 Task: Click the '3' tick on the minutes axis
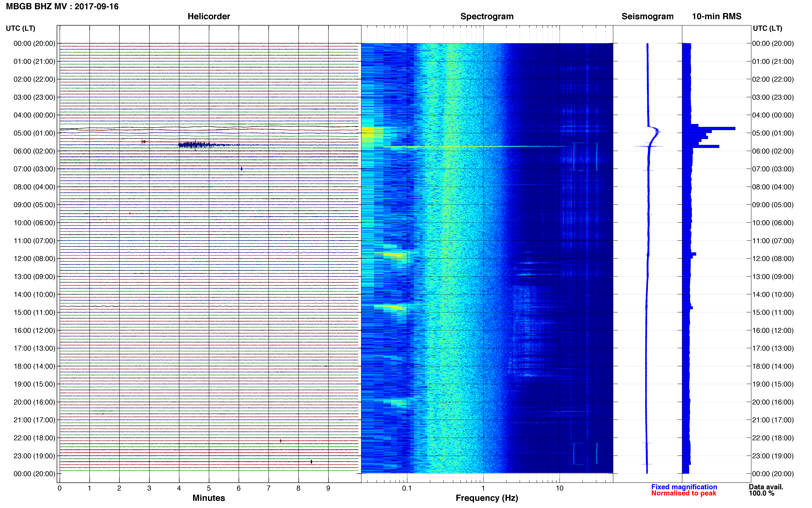pos(149,488)
